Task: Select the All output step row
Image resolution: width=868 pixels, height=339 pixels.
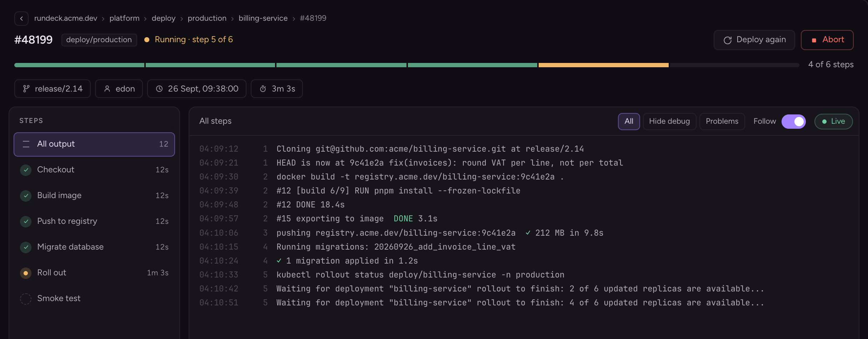Action: 94,144
